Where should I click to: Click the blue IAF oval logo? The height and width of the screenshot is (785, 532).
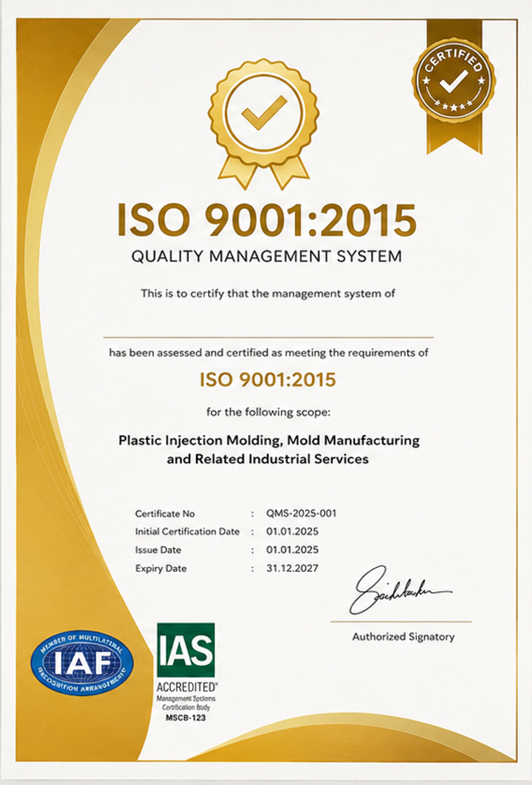point(82,663)
